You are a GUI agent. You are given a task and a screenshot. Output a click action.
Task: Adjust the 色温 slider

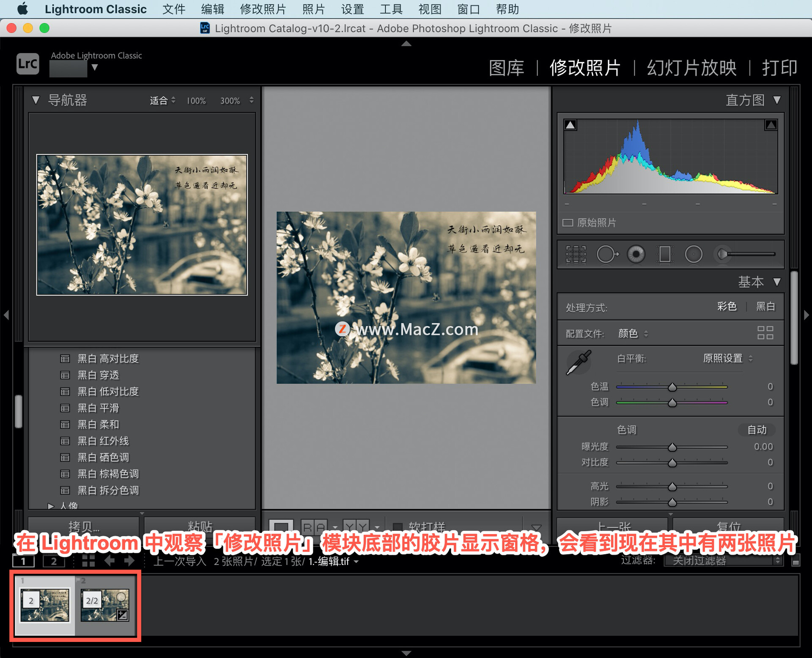tap(672, 387)
